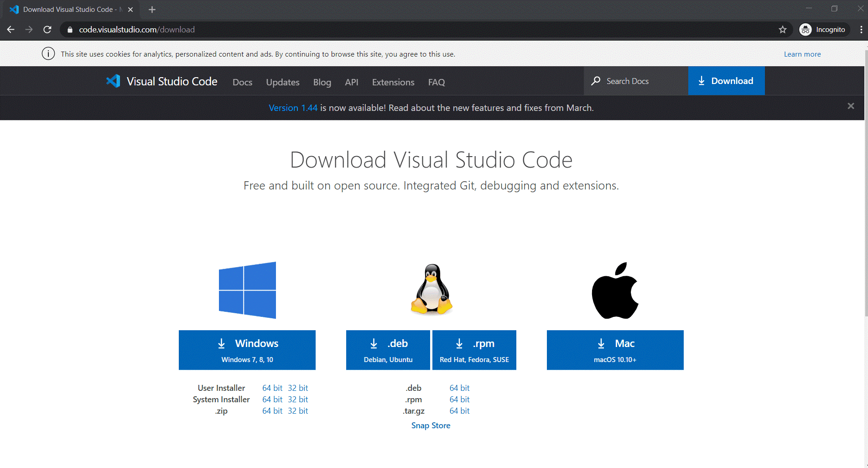
Task: Click the cookie notice info icon
Action: [x=48, y=53]
